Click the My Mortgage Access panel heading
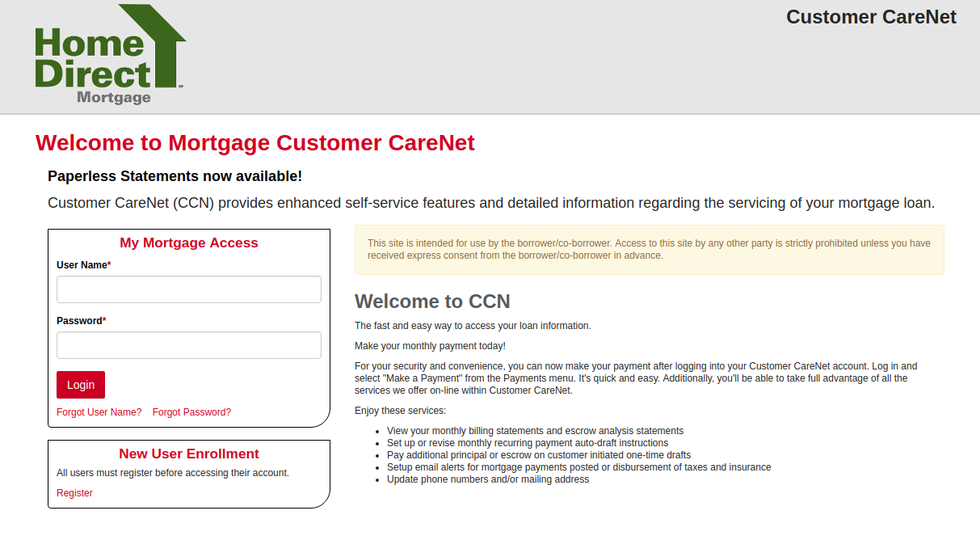This screenshot has width=980, height=536. pos(189,243)
